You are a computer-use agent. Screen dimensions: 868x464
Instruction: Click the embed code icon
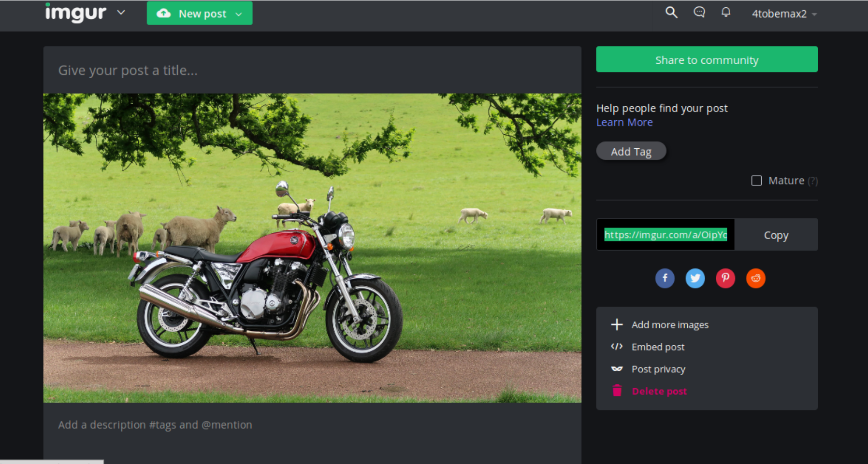click(x=617, y=347)
